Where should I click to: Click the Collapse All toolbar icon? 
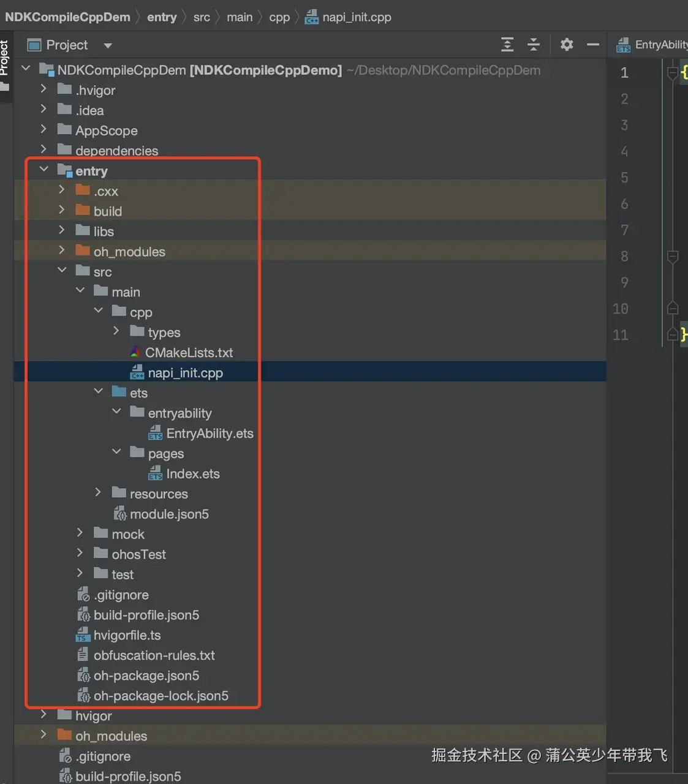pyautogui.click(x=534, y=45)
